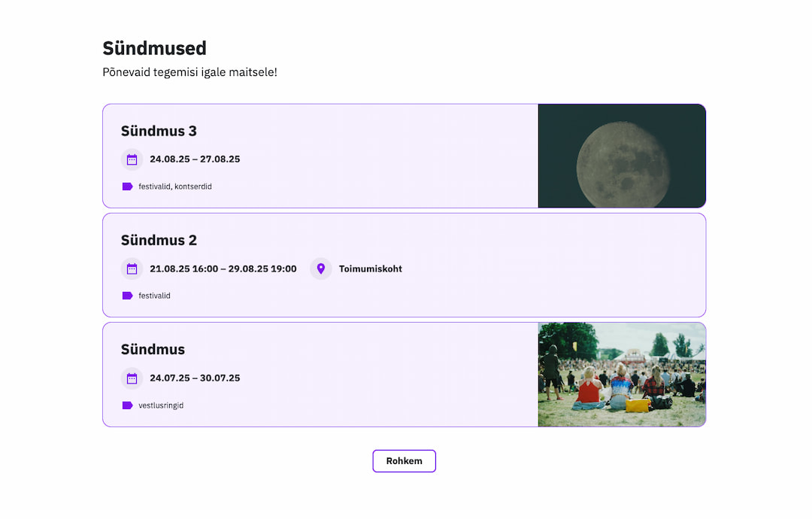Click the calendar icon beside 24.07.25 – 30.07.25

coord(132,378)
